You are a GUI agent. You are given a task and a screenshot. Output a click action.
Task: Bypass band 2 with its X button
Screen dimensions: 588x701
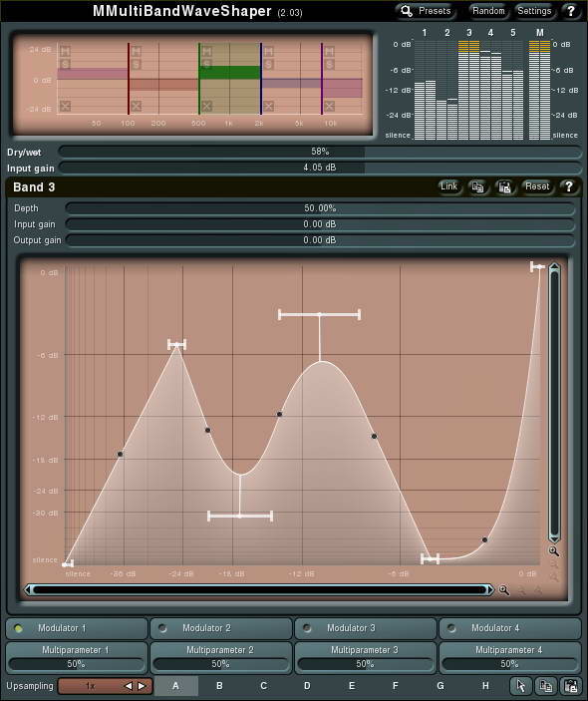[136, 106]
